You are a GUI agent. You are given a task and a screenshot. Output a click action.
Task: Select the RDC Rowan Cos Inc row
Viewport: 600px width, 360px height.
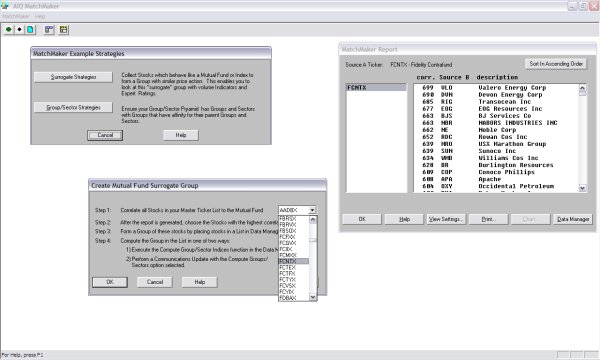[496, 137]
